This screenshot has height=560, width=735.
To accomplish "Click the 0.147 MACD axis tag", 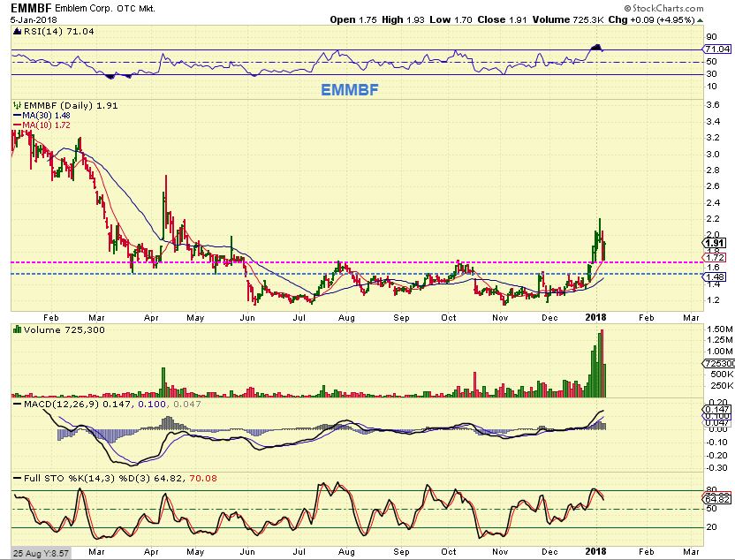I will 717,409.
